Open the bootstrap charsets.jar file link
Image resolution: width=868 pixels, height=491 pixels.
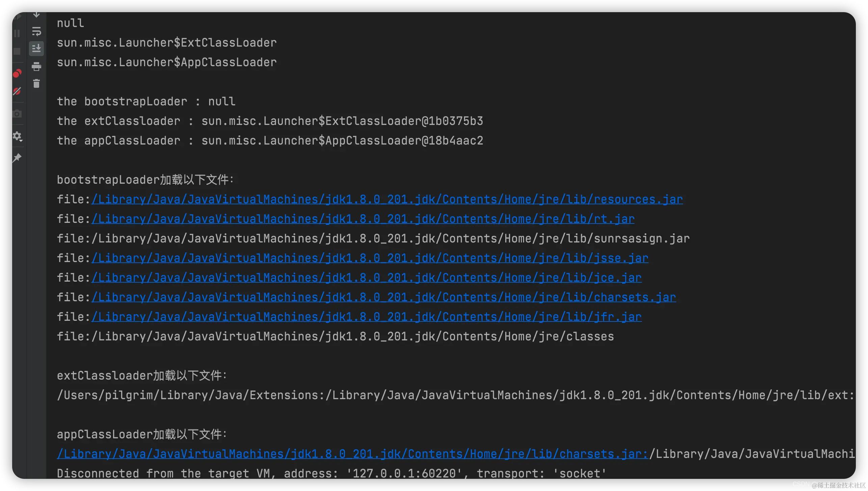[x=383, y=297]
